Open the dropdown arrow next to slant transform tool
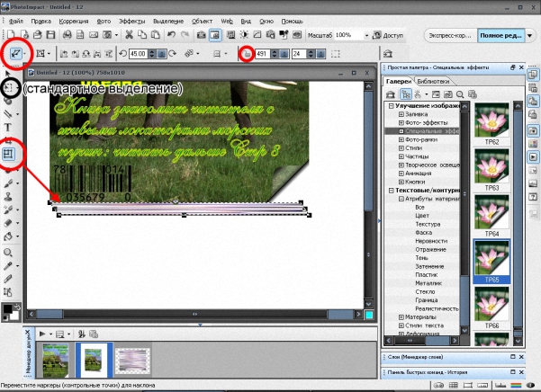Viewport: 541px width, 392px height. [x=24, y=54]
